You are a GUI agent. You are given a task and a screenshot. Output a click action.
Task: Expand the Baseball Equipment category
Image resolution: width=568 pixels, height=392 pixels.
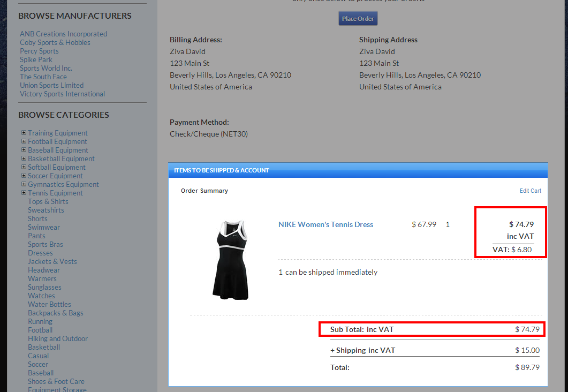[x=24, y=150]
